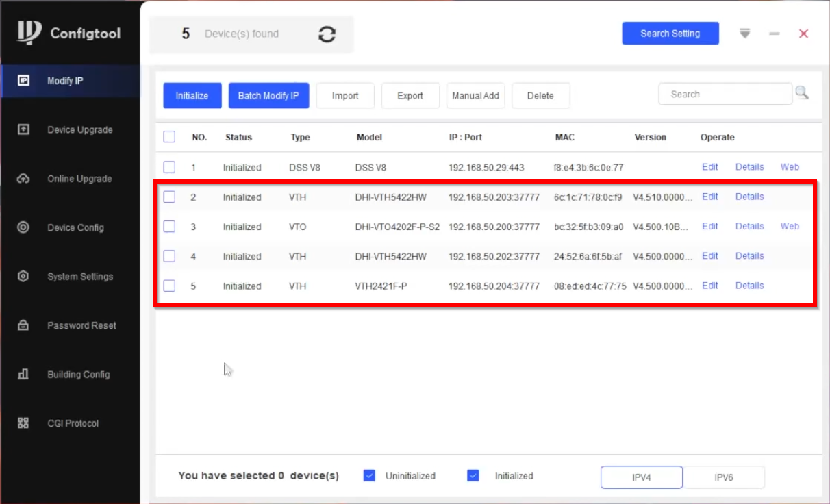Open Online Upgrade cloud icon
This screenshot has height=504, width=830.
[23, 179]
